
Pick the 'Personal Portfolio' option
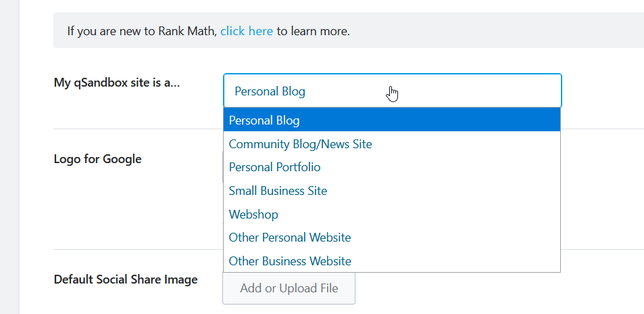click(x=274, y=167)
